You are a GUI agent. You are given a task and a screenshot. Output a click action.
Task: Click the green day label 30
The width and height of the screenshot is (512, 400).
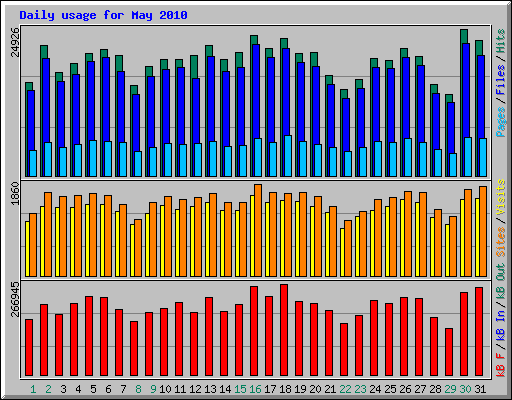pos(465,389)
